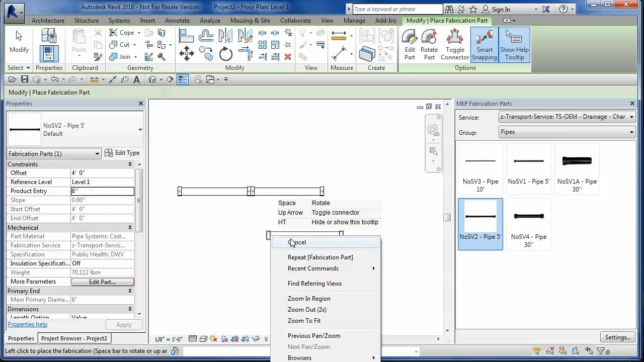The image size is (644, 362).
Task: Open the Cut geometry dropdown arrow
Action: [135, 45]
